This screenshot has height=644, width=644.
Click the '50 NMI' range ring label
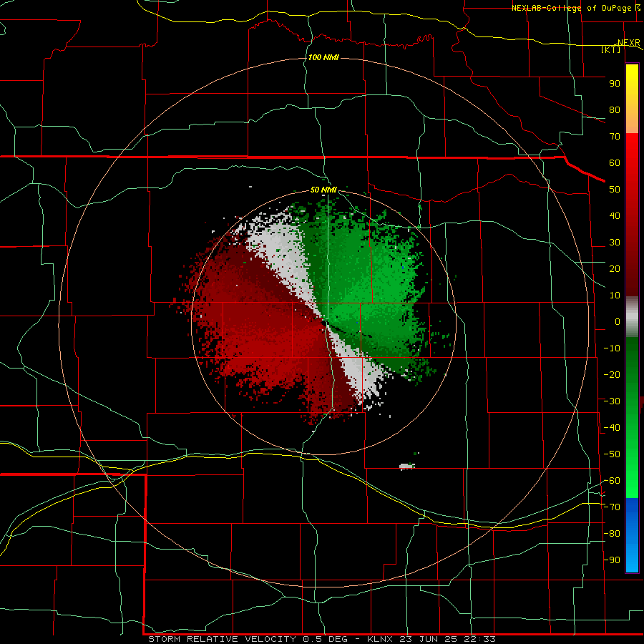click(323, 190)
